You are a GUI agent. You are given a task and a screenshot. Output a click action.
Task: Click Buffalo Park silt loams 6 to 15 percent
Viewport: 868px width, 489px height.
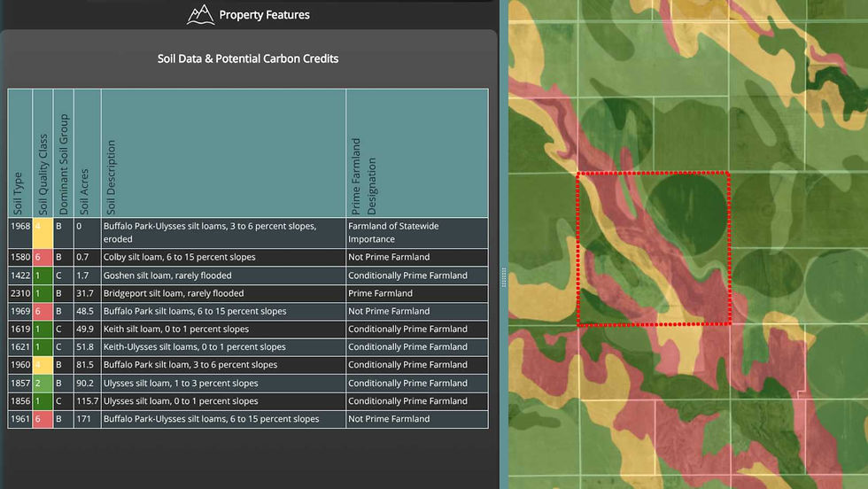(x=195, y=311)
